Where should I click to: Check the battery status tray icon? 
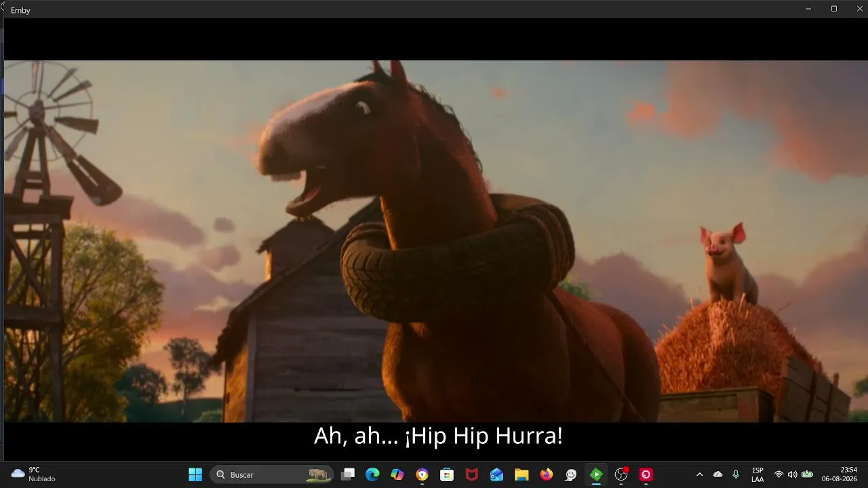click(807, 474)
